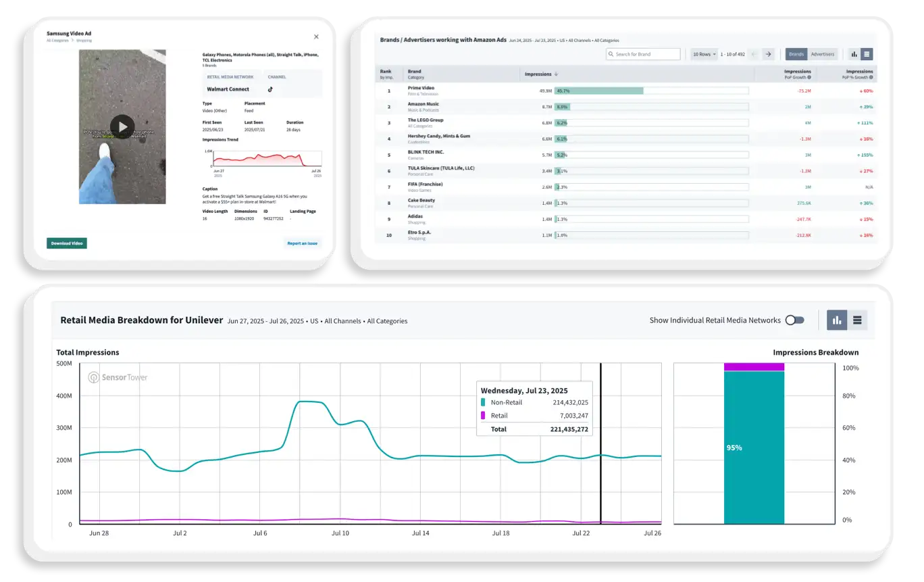Close the Samsung Video Ad dialog
This screenshot has height=582, width=924.
[316, 37]
